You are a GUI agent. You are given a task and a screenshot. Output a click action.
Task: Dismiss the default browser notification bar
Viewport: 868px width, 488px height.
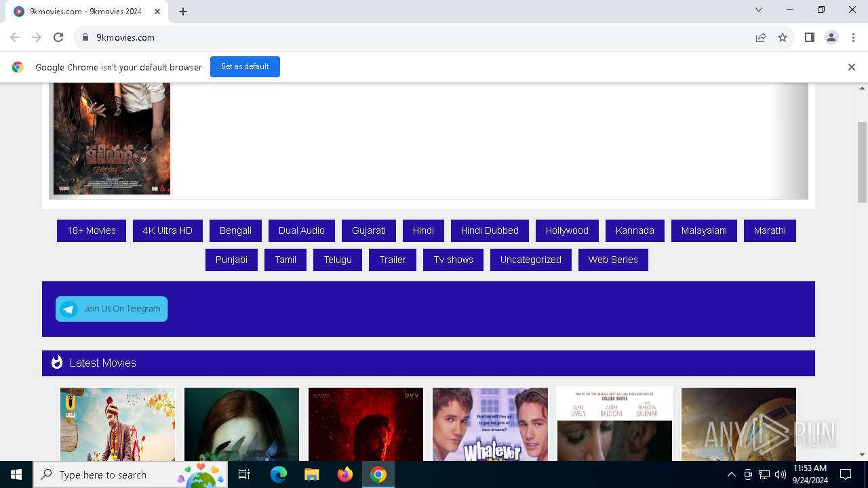pos(851,67)
